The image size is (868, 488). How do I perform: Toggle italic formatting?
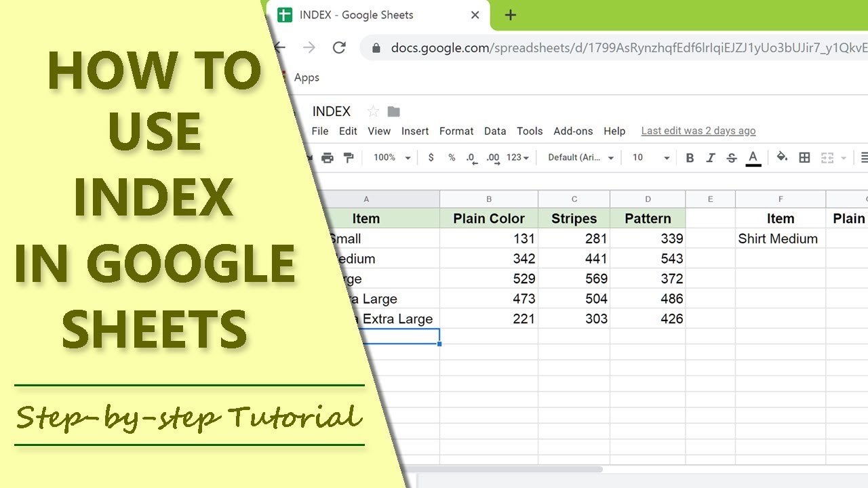[x=711, y=158]
